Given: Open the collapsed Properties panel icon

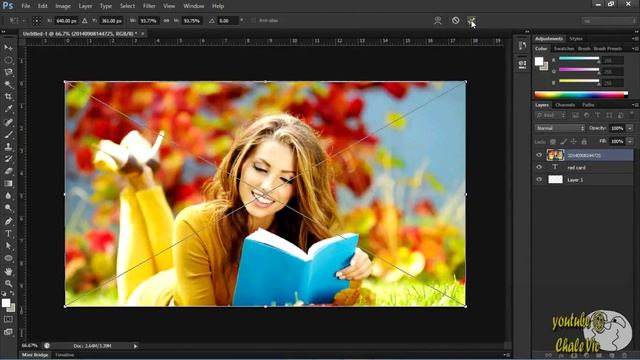Looking at the screenshot, I should [522, 64].
